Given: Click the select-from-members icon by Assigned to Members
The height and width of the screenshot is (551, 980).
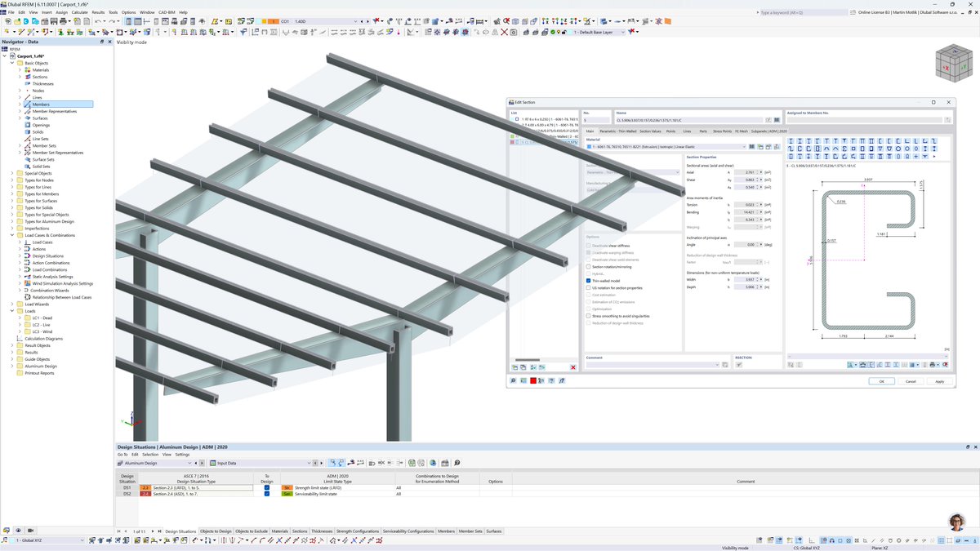Looking at the screenshot, I should [947, 120].
